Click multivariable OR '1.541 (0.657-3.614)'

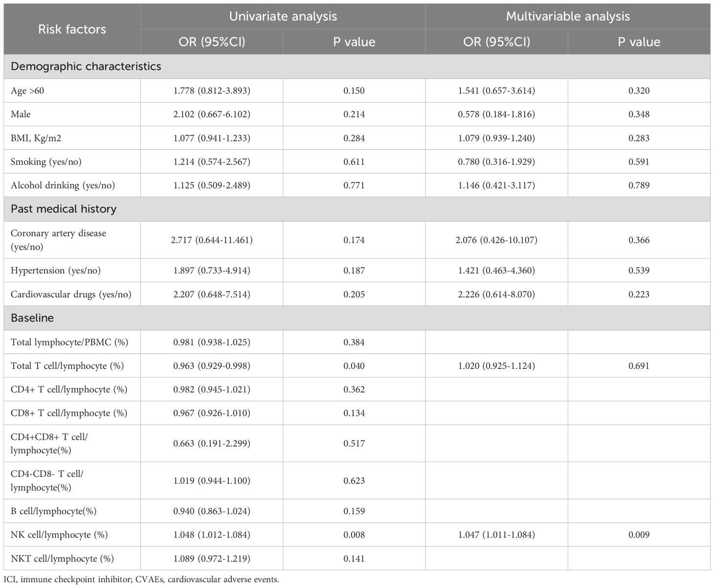[496, 90]
